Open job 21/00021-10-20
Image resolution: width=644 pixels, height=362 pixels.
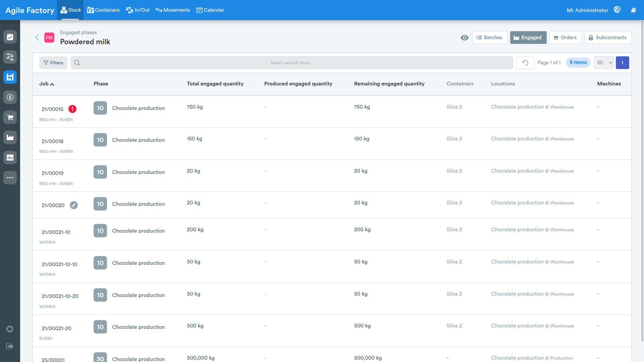pos(60,296)
